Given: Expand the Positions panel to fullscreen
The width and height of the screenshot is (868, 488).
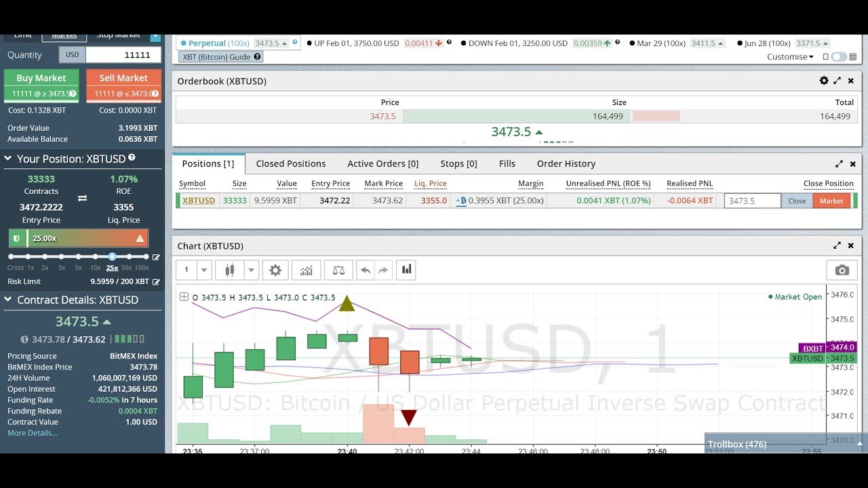Looking at the screenshot, I should click(x=839, y=163).
